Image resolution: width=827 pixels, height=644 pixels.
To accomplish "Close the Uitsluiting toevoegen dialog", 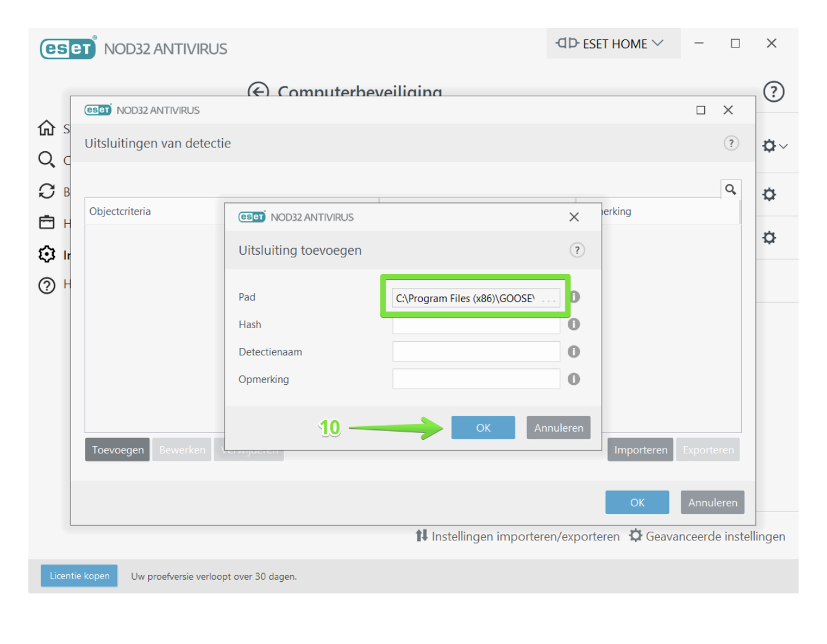I will (x=574, y=217).
